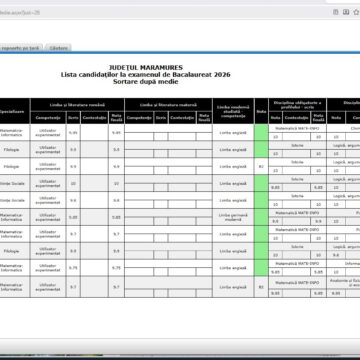Click the Nota column header beside Limba modernă
360x360 pixels.
pos(261,111)
